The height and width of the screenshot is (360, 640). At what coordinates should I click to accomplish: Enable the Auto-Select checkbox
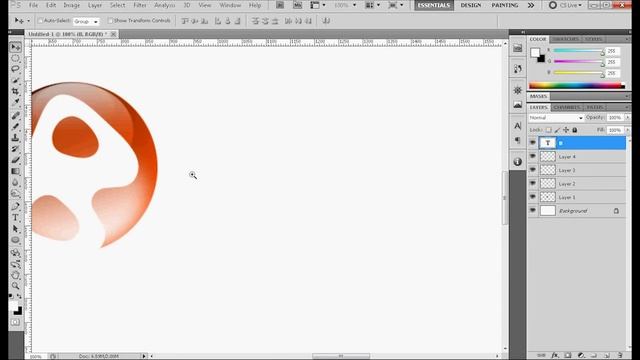(x=40, y=20)
